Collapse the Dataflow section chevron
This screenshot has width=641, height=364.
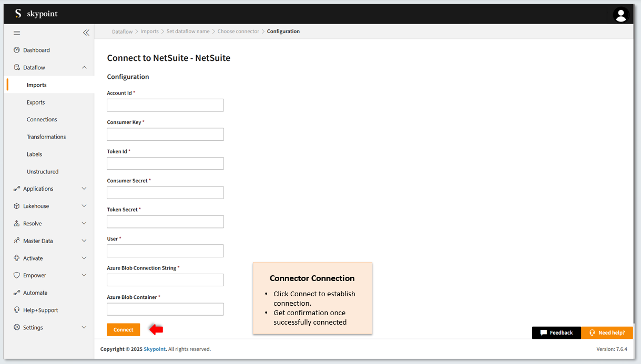click(x=84, y=68)
